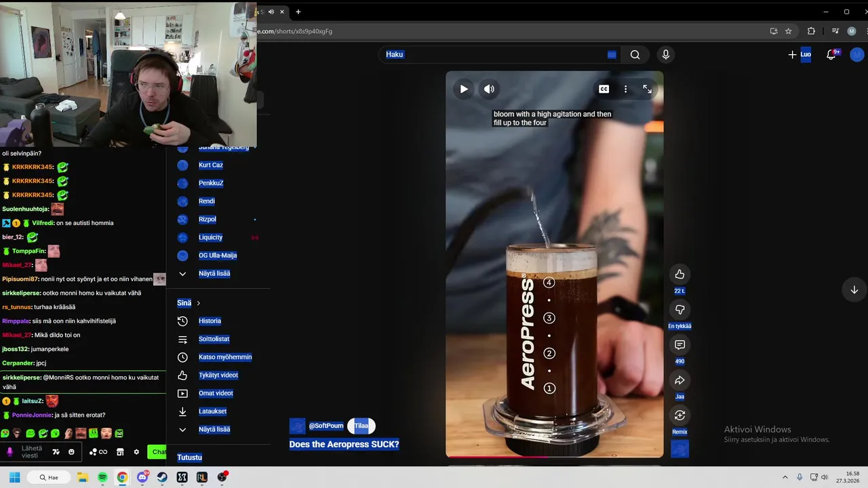Screen dimensions: 868x488
Task: Click the install/cast screen icon in address bar
Action: click(774, 31)
